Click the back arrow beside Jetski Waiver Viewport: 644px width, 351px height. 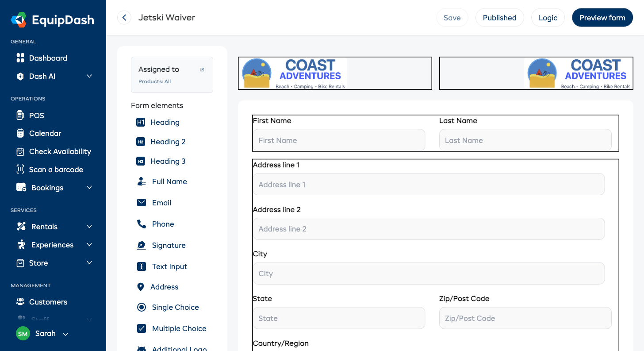point(124,18)
